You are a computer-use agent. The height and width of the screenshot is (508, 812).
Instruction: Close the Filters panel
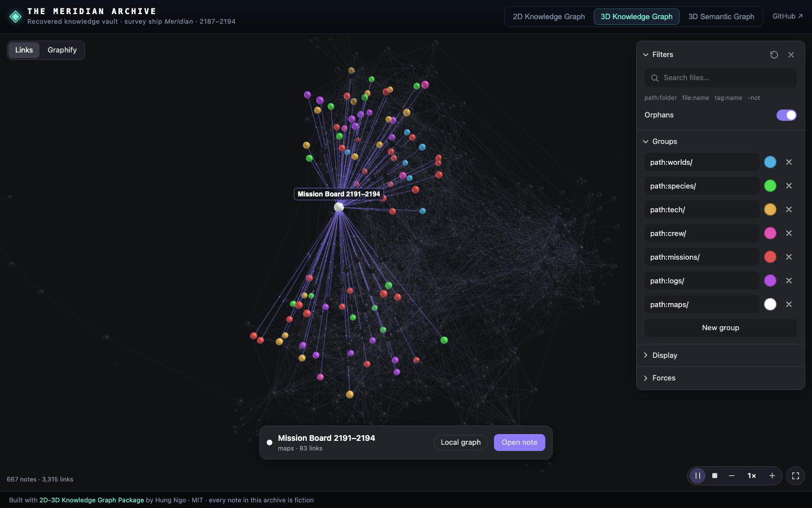click(791, 55)
